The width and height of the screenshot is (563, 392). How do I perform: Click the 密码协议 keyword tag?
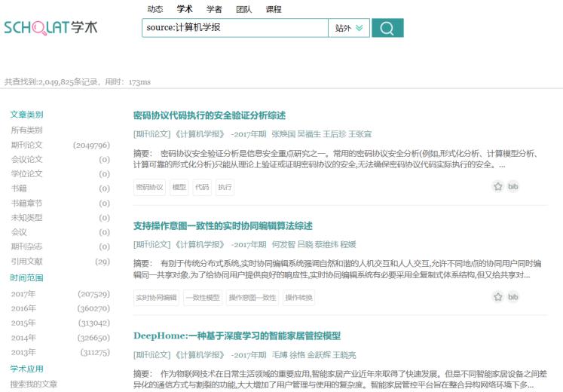click(149, 187)
